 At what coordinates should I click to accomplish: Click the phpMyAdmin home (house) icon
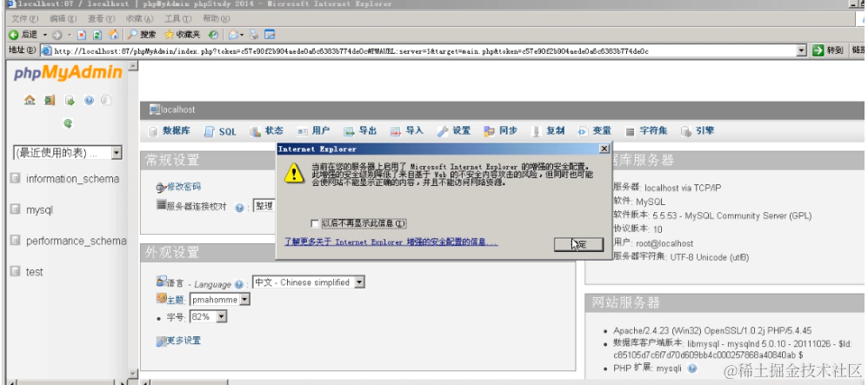coord(30,100)
